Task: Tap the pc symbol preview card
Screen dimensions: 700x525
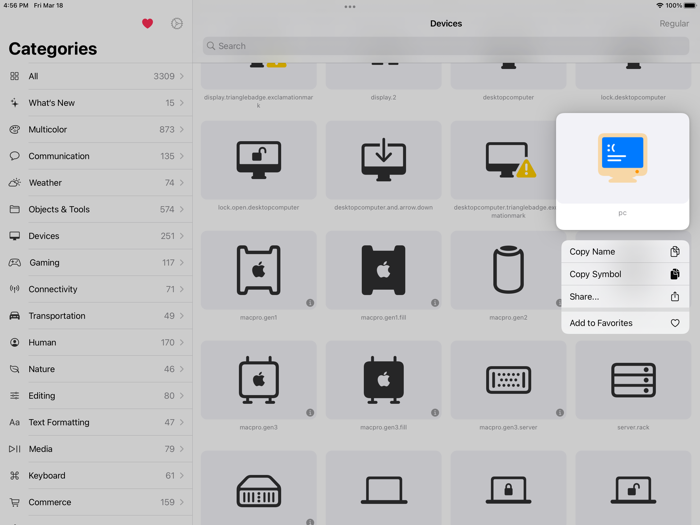Action: [622, 171]
